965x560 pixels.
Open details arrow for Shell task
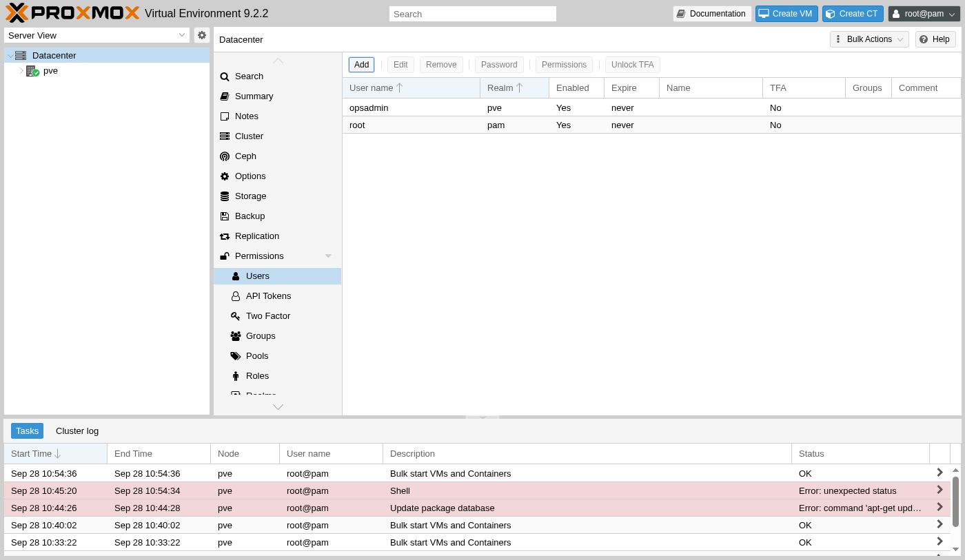pos(939,490)
